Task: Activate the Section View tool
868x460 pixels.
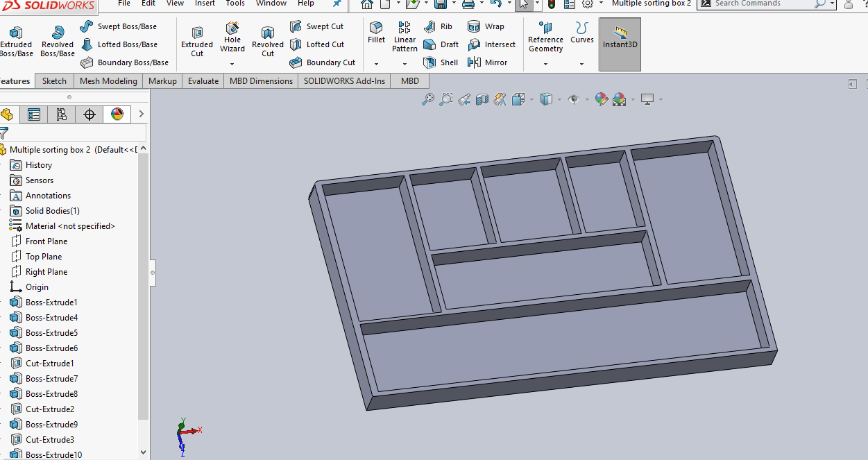Action: click(482, 99)
